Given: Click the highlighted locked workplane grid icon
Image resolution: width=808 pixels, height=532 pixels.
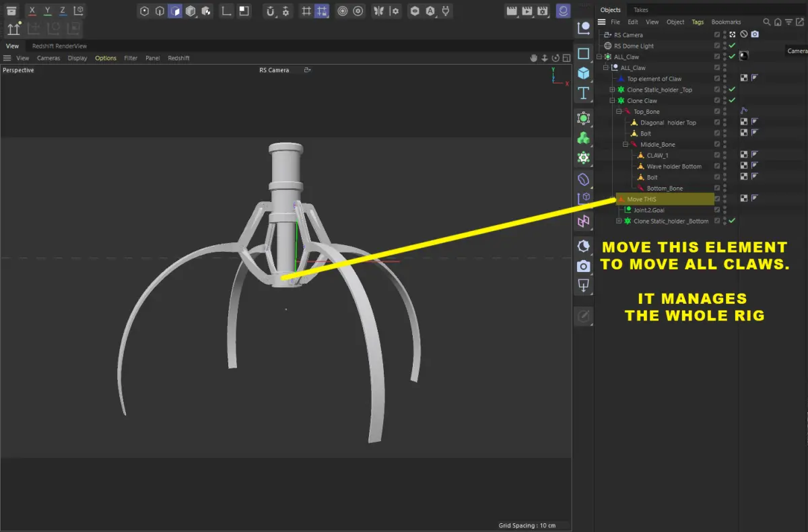Looking at the screenshot, I should click(x=322, y=11).
